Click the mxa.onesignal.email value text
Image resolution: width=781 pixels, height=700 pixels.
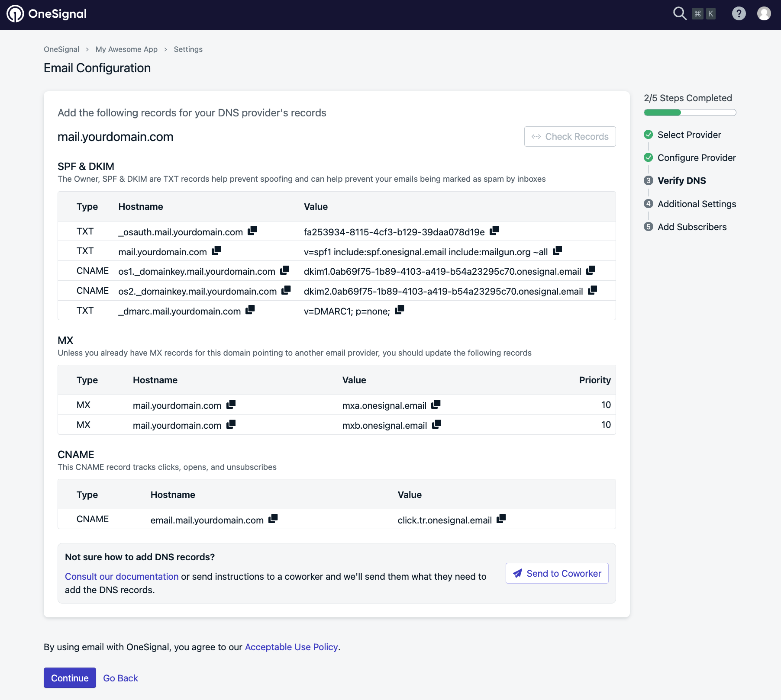coord(384,406)
